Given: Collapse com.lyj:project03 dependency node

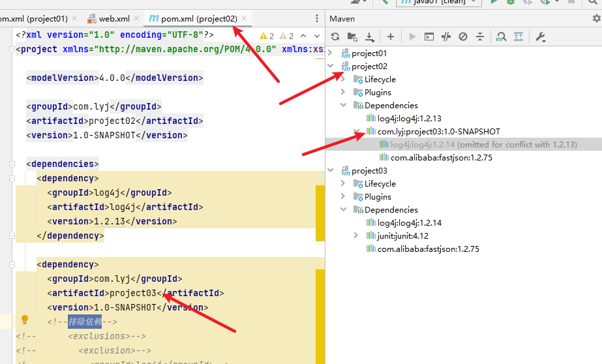Looking at the screenshot, I should [x=356, y=131].
